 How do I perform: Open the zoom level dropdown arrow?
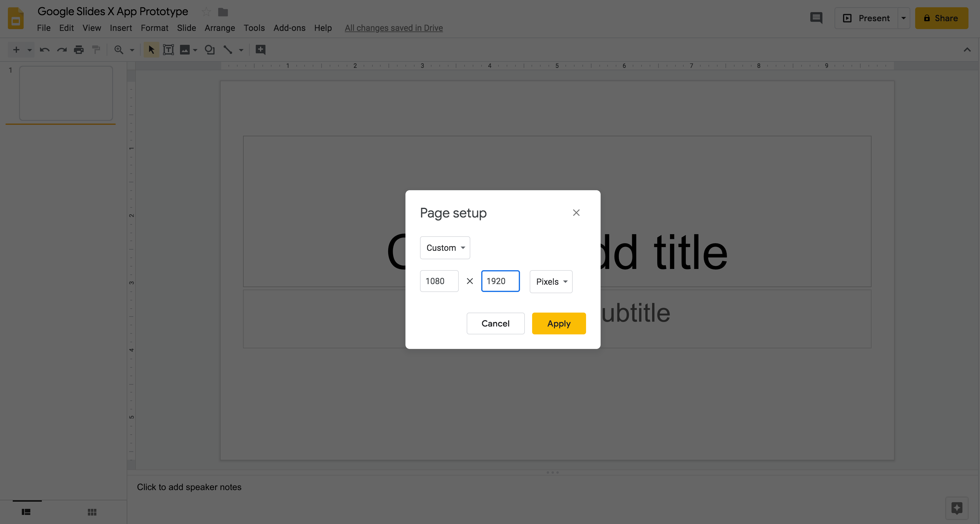tap(132, 50)
